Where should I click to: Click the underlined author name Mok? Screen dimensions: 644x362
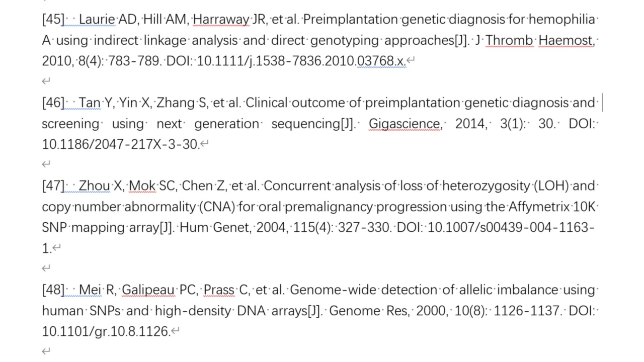tap(142, 186)
